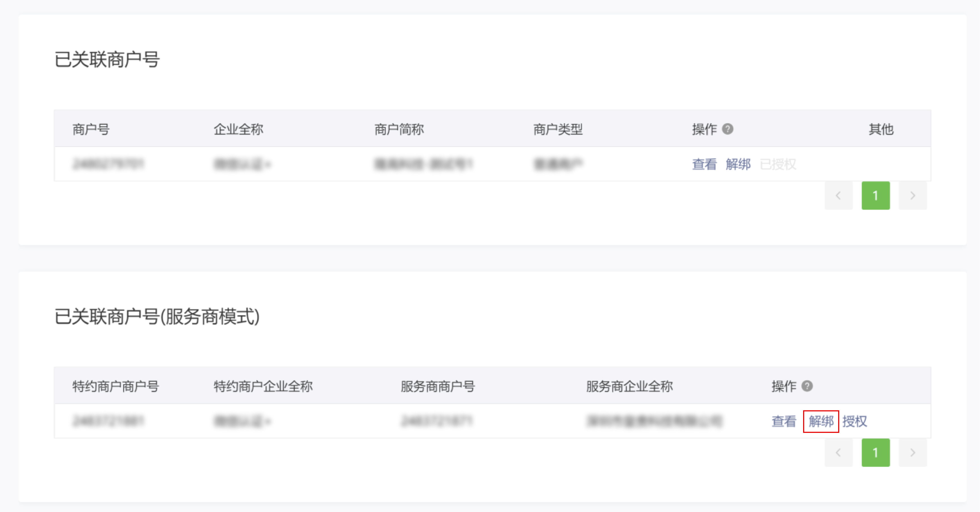Click 商户号 column header

click(91, 129)
